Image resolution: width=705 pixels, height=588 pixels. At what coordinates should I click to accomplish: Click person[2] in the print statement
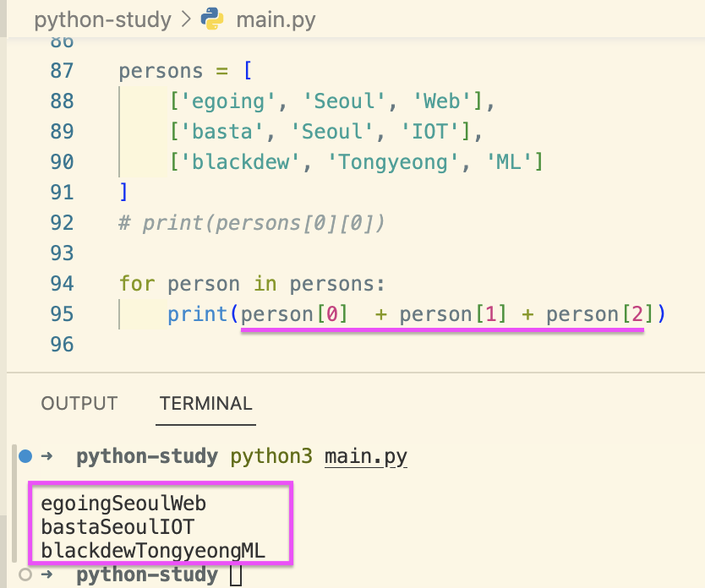pos(600,314)
